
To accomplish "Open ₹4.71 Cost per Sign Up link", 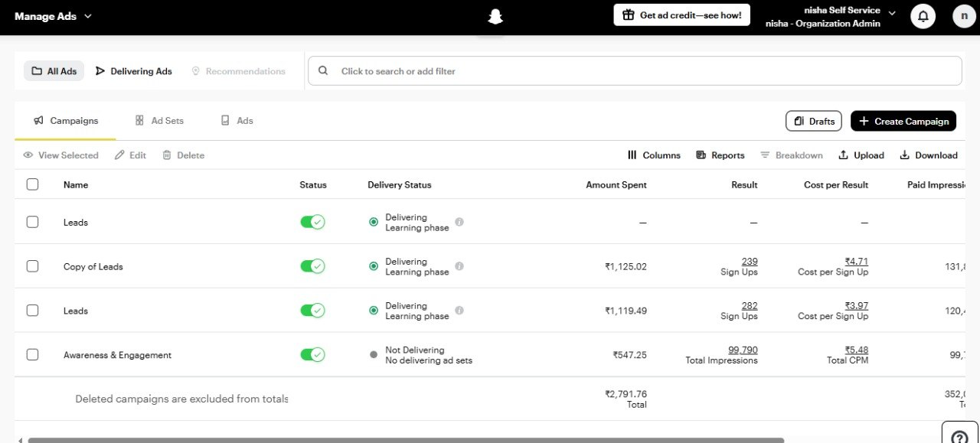I will pos(857,262).
